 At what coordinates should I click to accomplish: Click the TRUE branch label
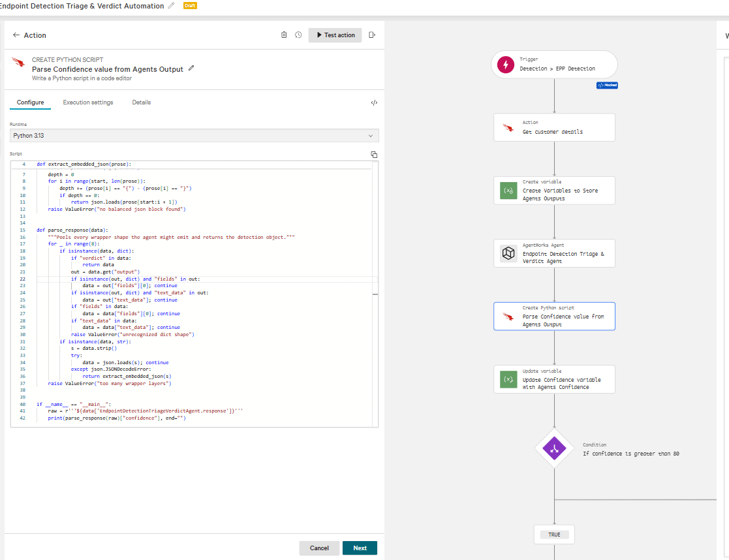pos(554,535)
